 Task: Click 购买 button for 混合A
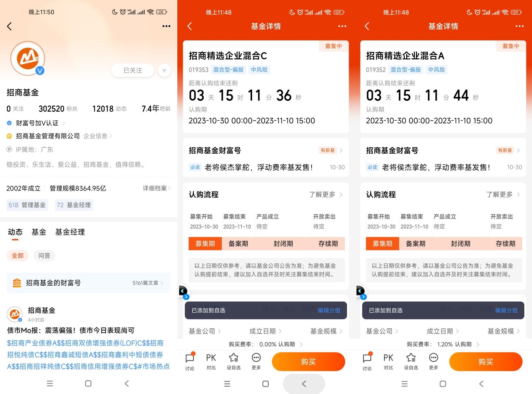[486, 362]
